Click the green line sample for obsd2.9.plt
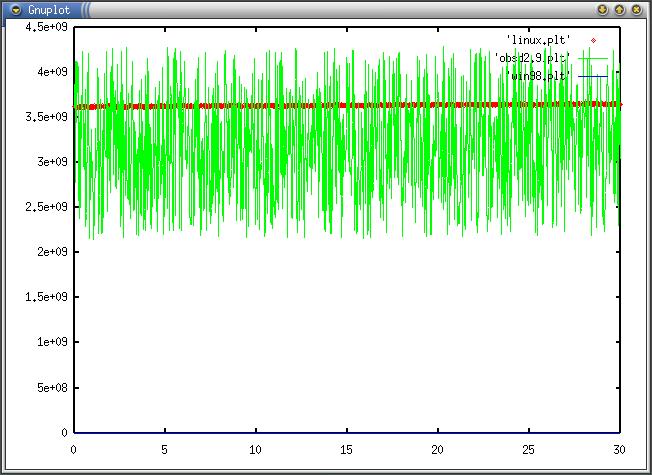 tap(593, 58)
